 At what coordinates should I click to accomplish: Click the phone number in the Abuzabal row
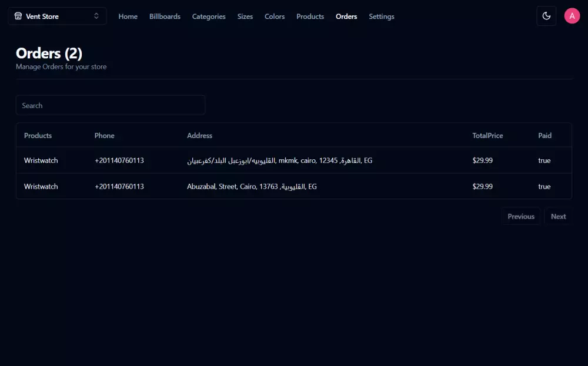119,187
